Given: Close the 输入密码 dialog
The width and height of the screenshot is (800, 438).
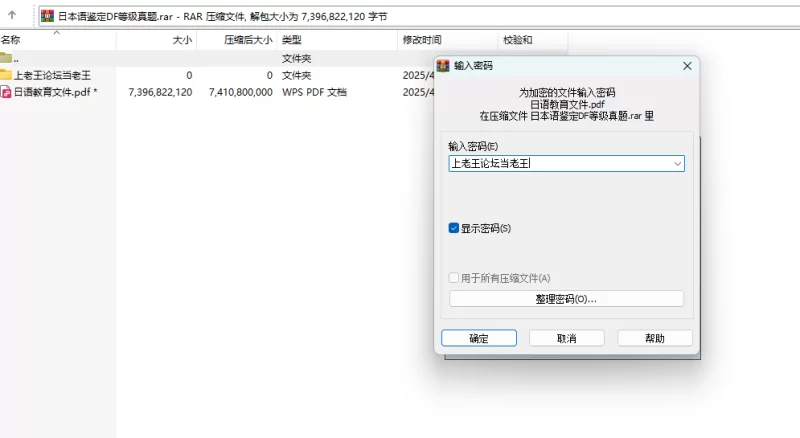Looking at the screenshot, I should click(x=687, y=66).
